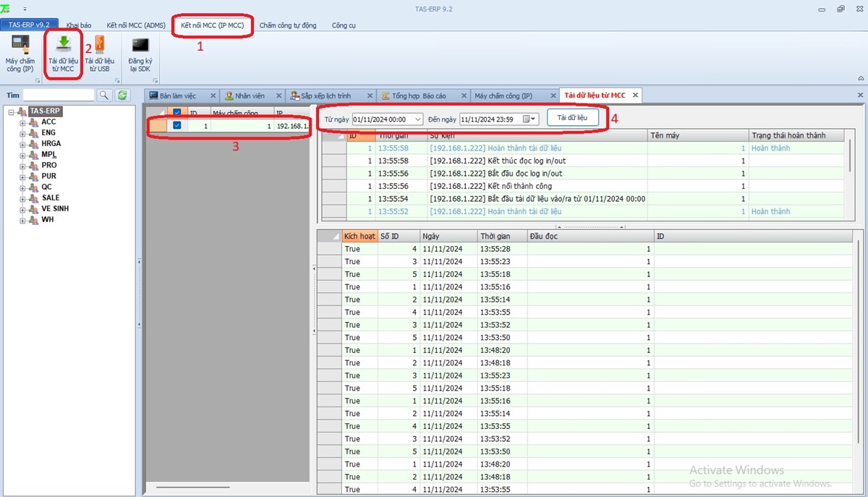868x497 pixels.
Task: Click the green refresh icon near search
Action: (122, 95)
